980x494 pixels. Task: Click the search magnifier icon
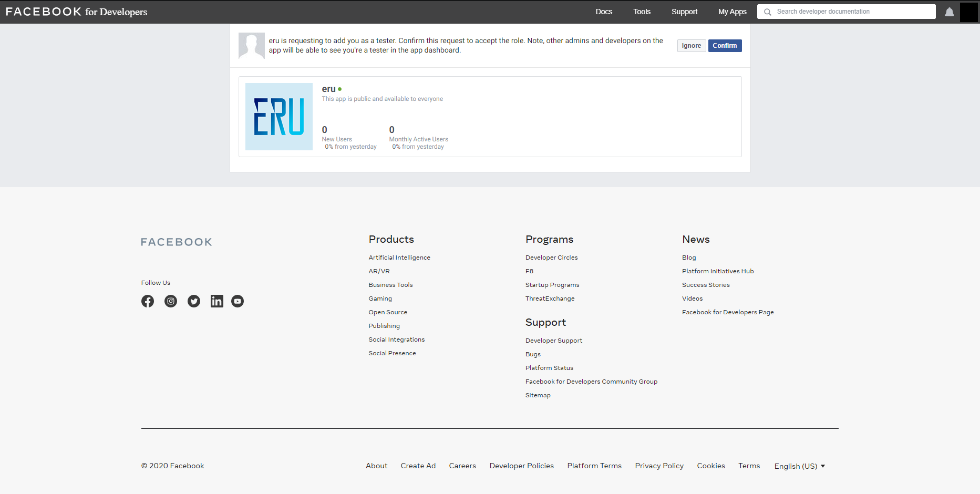click(768, 12)
